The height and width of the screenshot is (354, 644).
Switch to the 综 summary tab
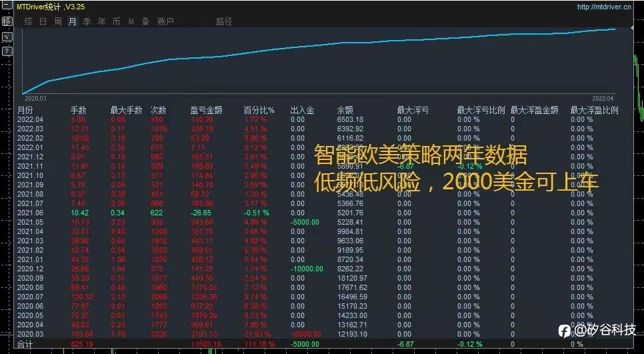[x=29, y=21]
